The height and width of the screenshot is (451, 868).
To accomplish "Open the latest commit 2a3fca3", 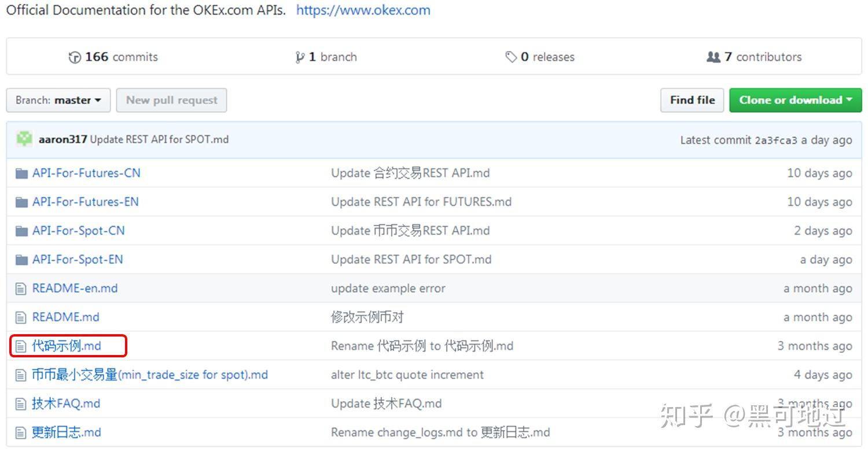I will pyautogui.click(x=777, y=139).
